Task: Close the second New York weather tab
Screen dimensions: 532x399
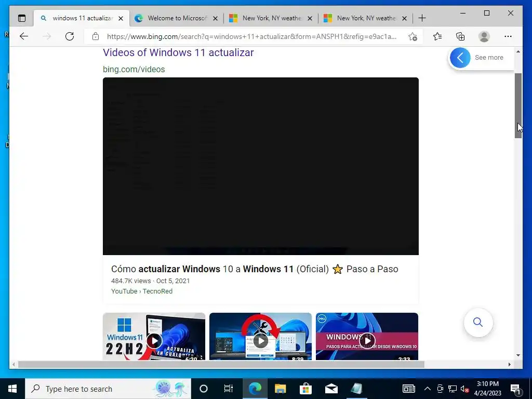Action: click(404, 18)
